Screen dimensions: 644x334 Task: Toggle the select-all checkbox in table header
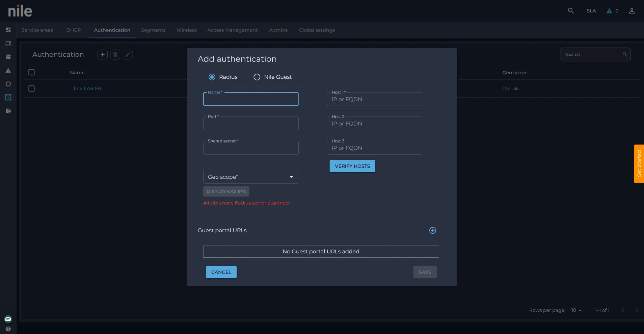pos(31,72)
